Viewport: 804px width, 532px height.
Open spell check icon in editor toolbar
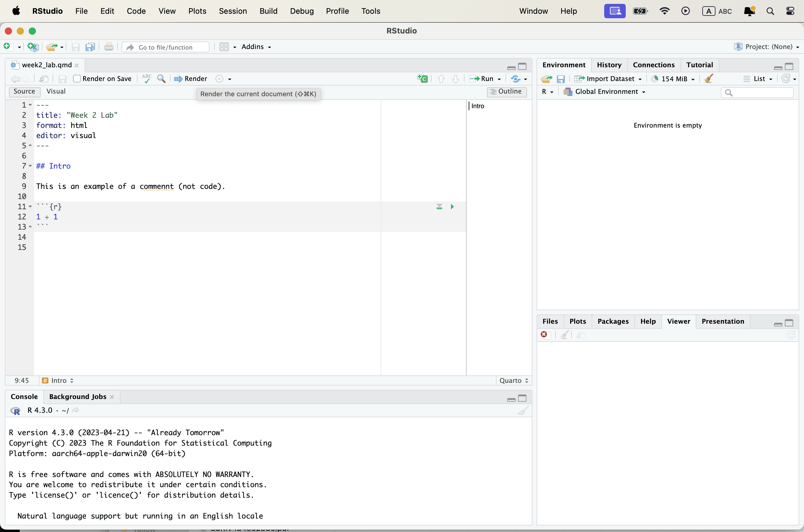(x=147, y=79)
